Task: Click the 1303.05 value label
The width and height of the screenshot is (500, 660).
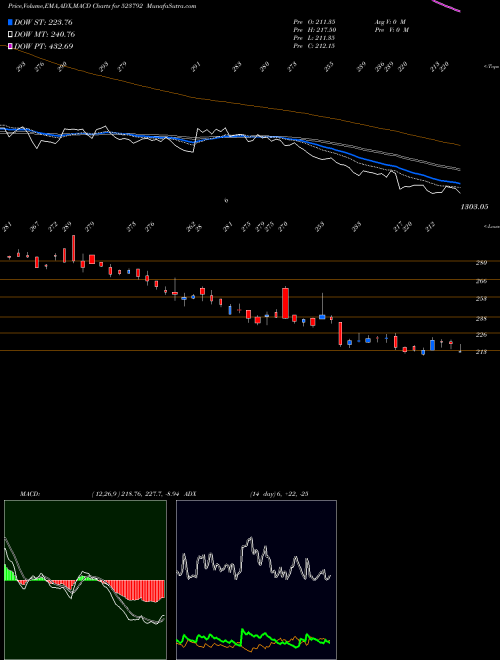Action: (x=474, y=207)
